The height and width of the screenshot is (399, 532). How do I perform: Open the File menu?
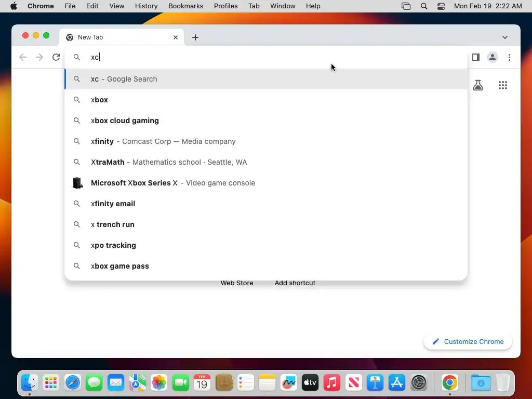pos(70,6)
